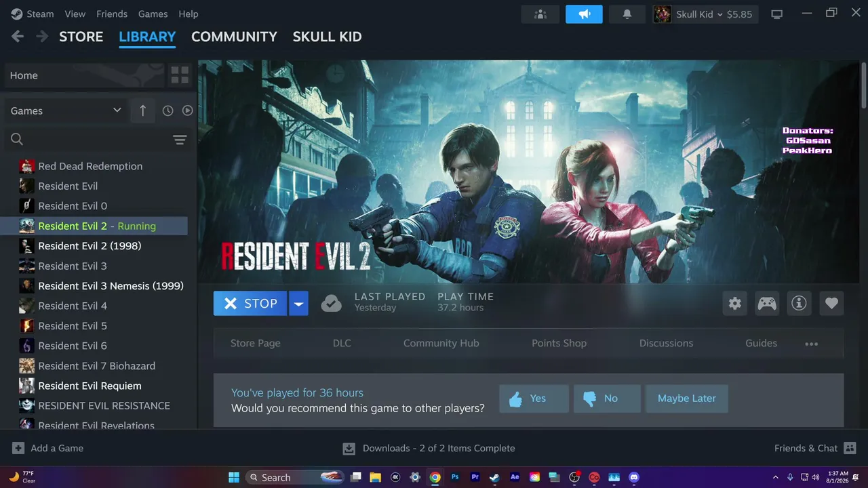Toggle ready-to-play filter icon

tap(187, 110)
